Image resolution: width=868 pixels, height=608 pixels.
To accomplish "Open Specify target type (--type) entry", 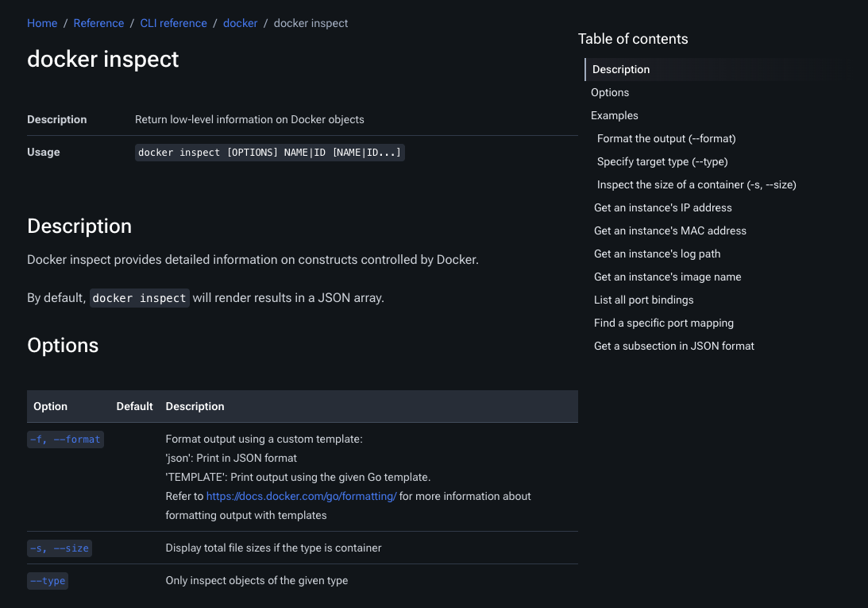I will (x=662, y=161).
